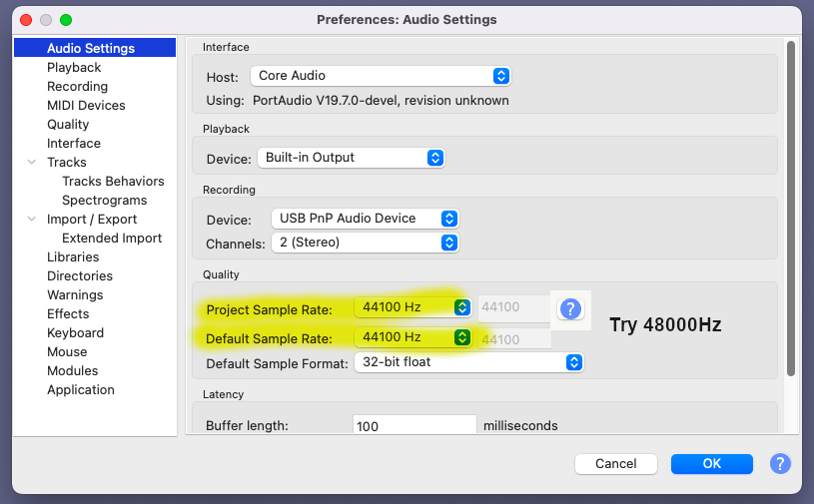This screenshot has width=814, height=504.
Task: Select Playback in the preferences sidebar
Action: coord(74,68)
